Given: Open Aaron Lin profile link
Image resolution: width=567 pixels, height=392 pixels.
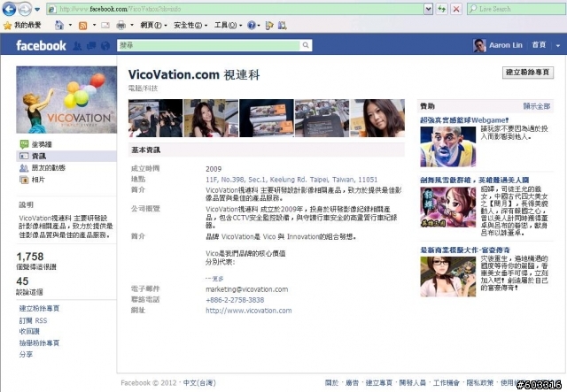Looking at the screenshot, I should pos(506,45).
